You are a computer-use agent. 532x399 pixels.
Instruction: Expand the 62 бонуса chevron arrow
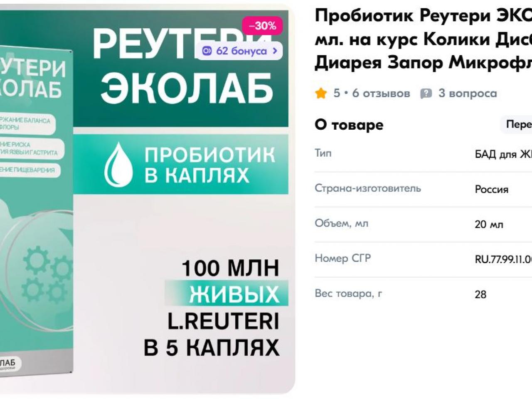[275, 51]
